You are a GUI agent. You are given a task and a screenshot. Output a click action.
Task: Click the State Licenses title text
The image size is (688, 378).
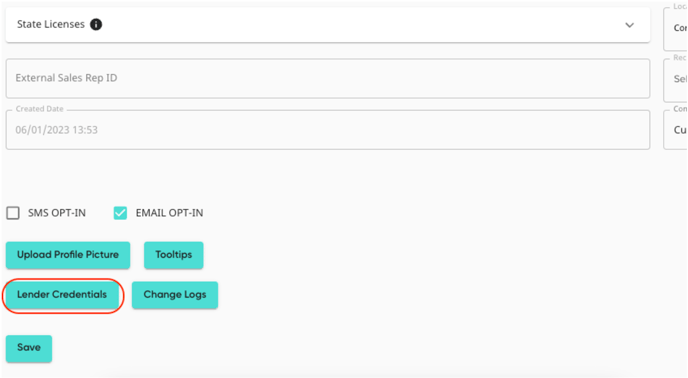tap(51, 25)
